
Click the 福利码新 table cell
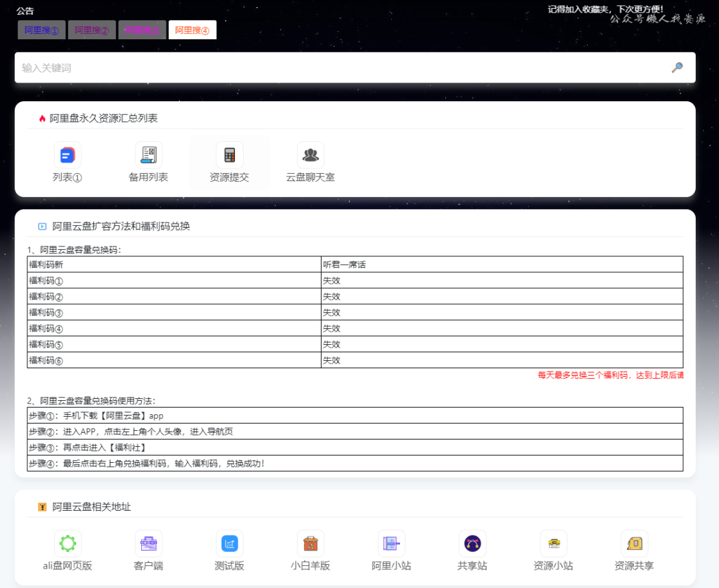coord(174,264)
